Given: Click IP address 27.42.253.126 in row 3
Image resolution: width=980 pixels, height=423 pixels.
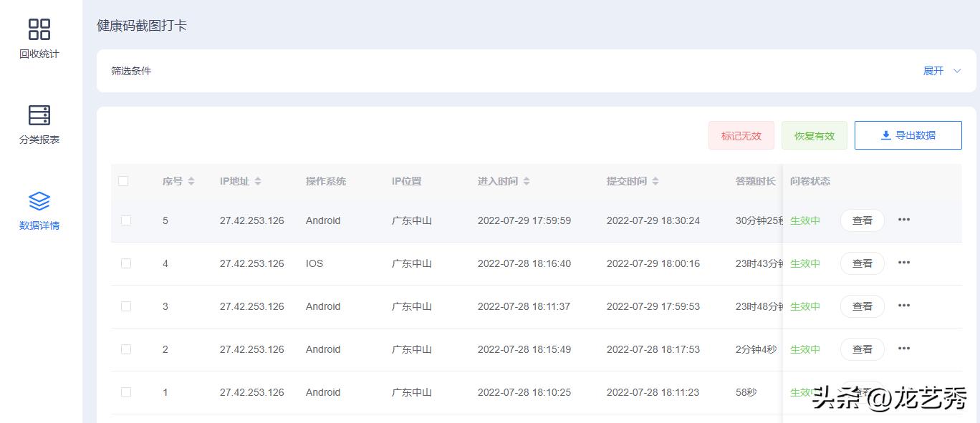Looking at the screenshot, I should pos(252,306).
